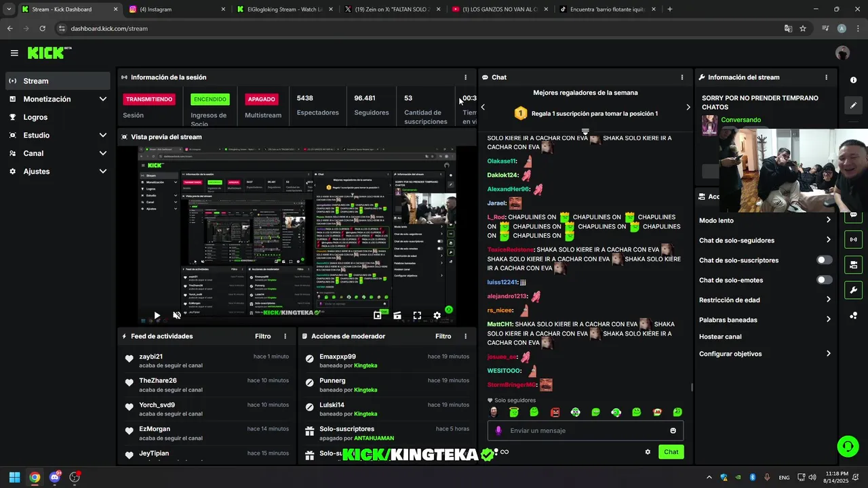Open Filtro in Acciones de moderador
Viewport: 868px width, 488px height.
click(443, 336)
